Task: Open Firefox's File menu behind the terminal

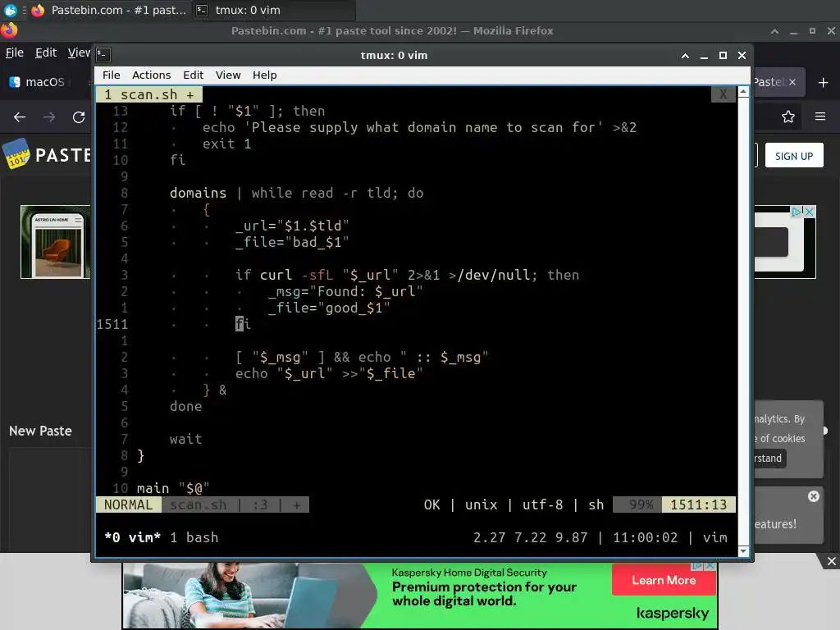Action: tap(15, 52)
